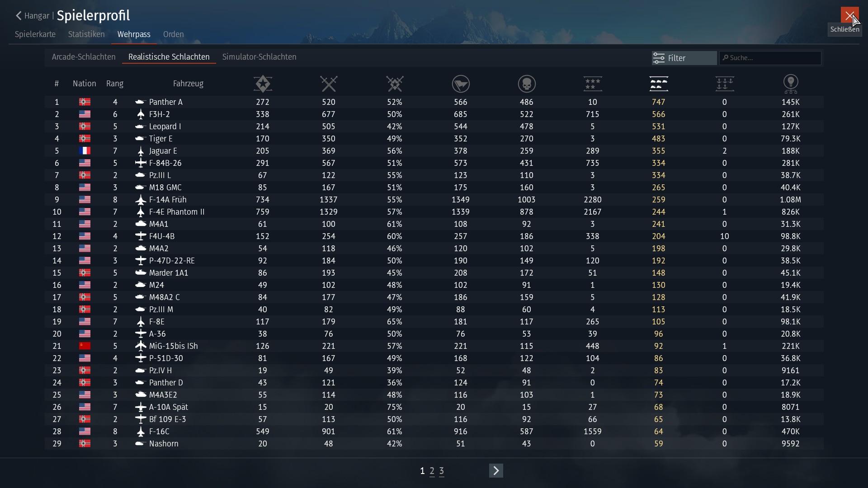Viewport: 868px width, 488px height.
Task: Sort by the tanks ground kills icon
Action: pos(659,84)
